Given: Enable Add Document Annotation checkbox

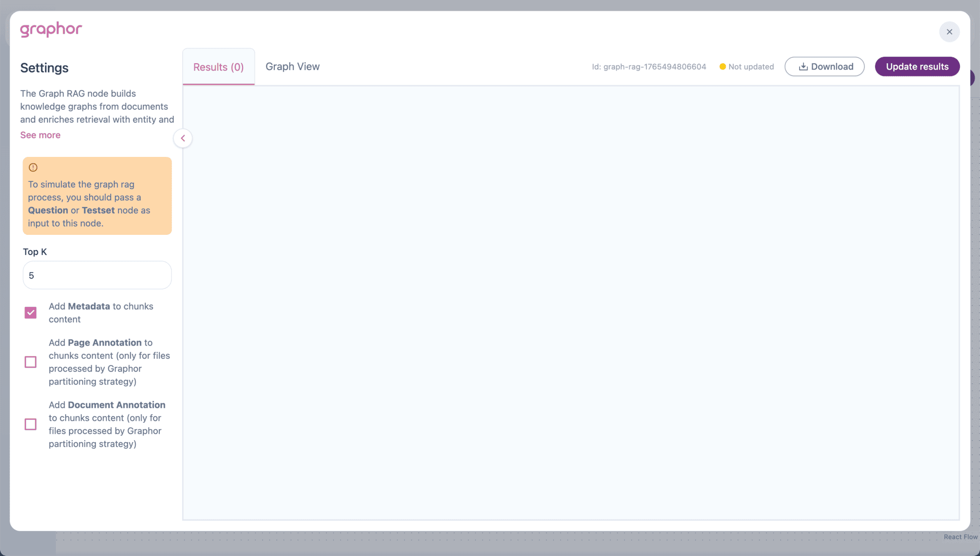Looking at the screenshot, I should (x=30, y=424).
